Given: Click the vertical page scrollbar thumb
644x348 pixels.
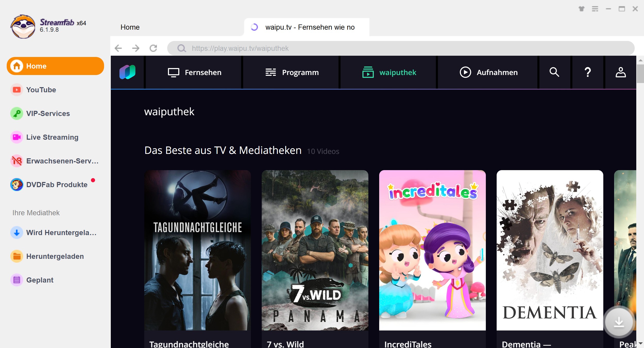Looking at the screenshot, I should [x=640, y=74].
